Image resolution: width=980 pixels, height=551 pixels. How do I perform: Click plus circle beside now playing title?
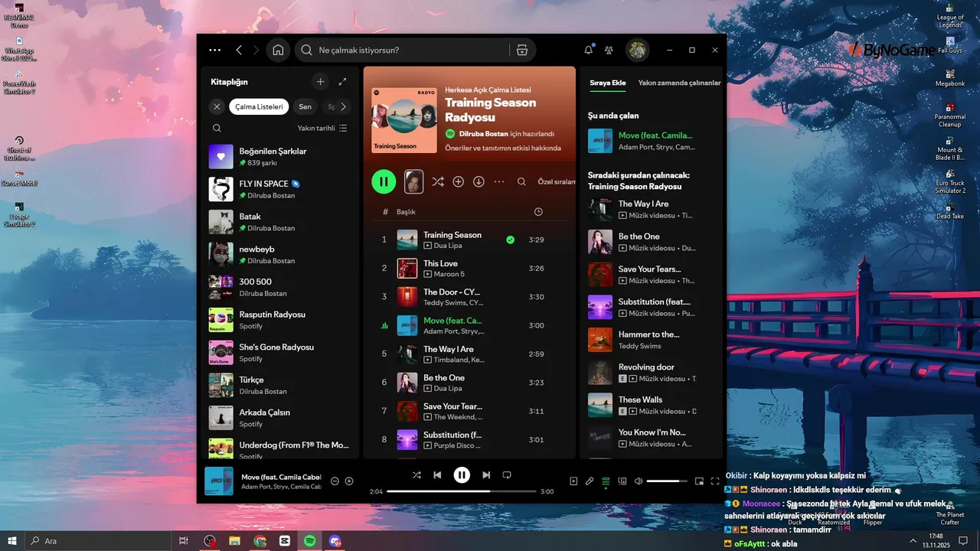point(349,481)
